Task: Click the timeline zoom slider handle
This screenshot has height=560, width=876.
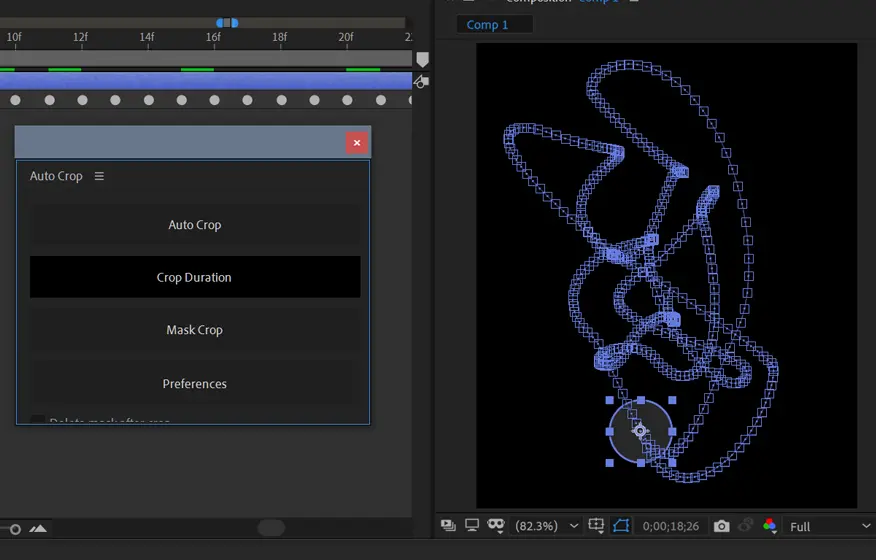Action: point(15,529)
